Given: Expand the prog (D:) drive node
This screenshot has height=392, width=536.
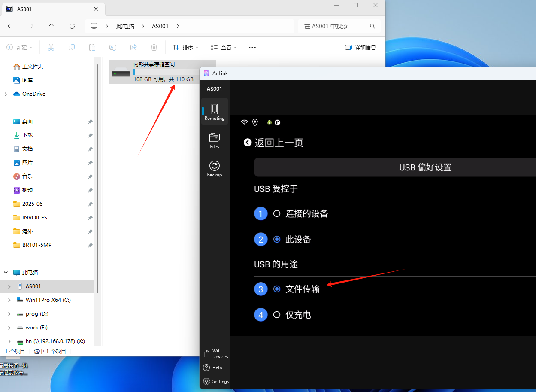Looking at the screenshot, I should pyautogui.click(x=9, y=314).
